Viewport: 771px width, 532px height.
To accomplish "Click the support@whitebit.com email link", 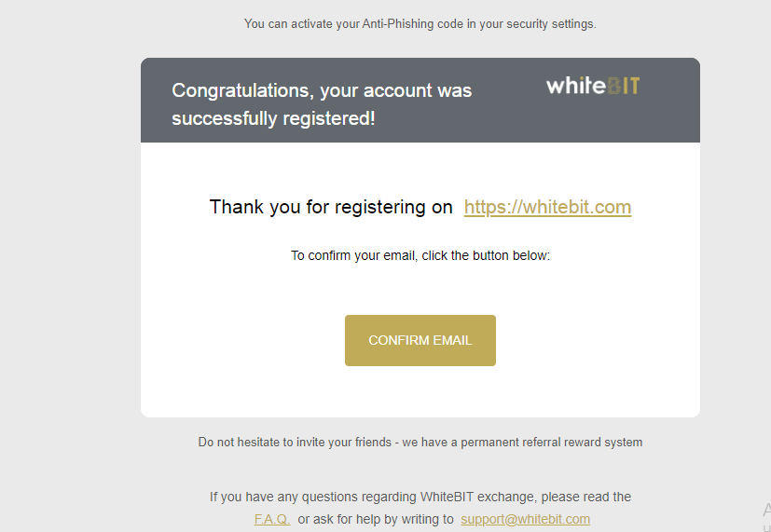I will (x=525, y=519).
